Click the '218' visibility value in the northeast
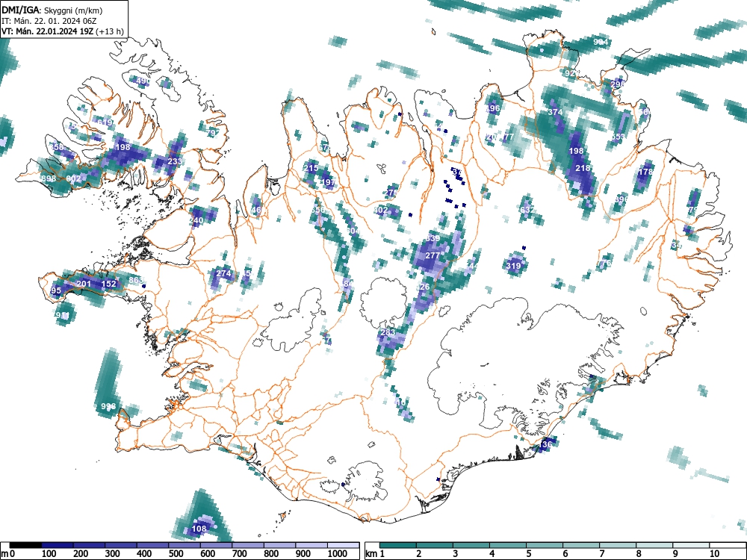747x560 pixels. pos(583,168)
